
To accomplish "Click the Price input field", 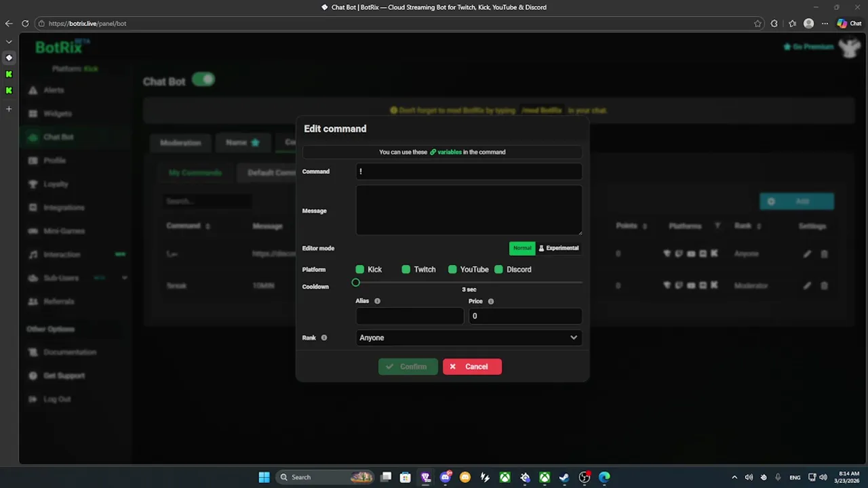I will [x=525, y=316].
